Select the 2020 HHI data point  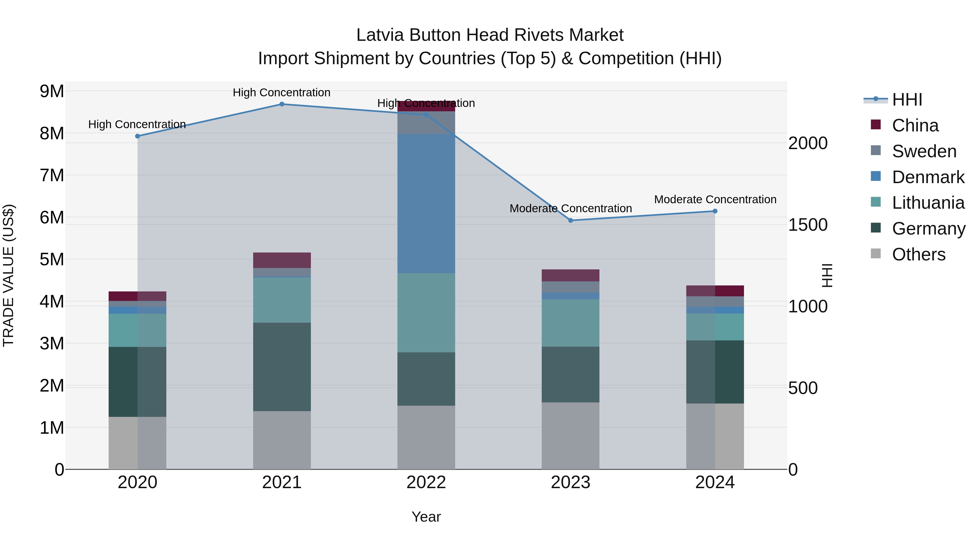point(138,136)
